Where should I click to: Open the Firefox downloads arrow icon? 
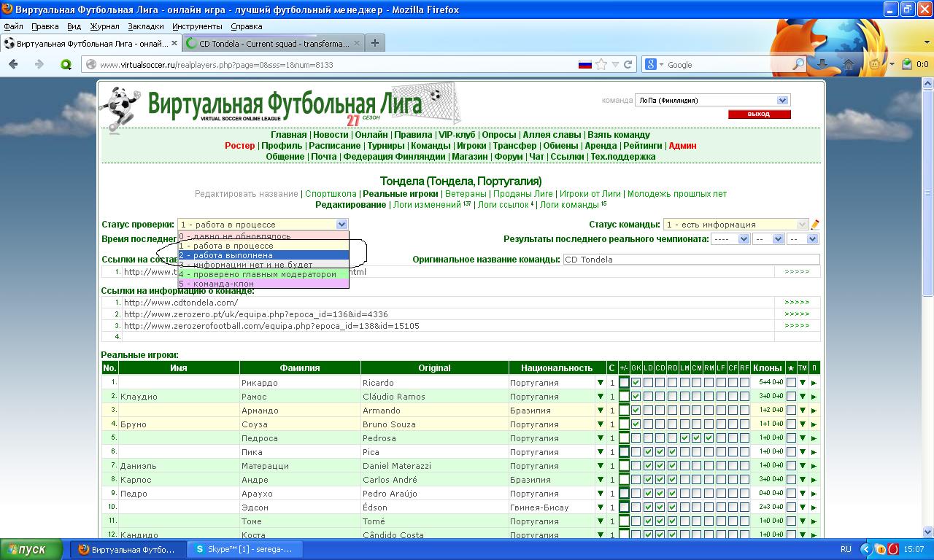point(822,64)
